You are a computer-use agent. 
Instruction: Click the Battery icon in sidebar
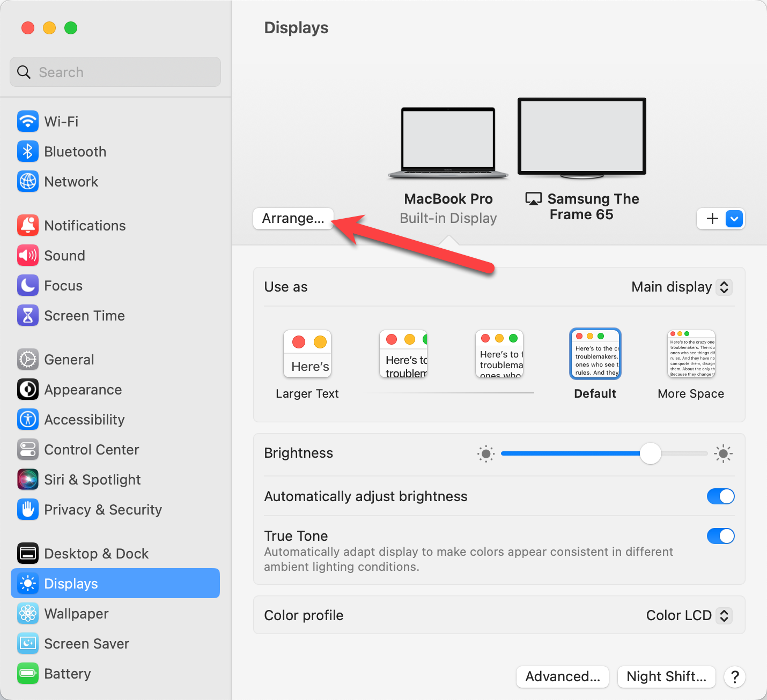tap(28, 674)
